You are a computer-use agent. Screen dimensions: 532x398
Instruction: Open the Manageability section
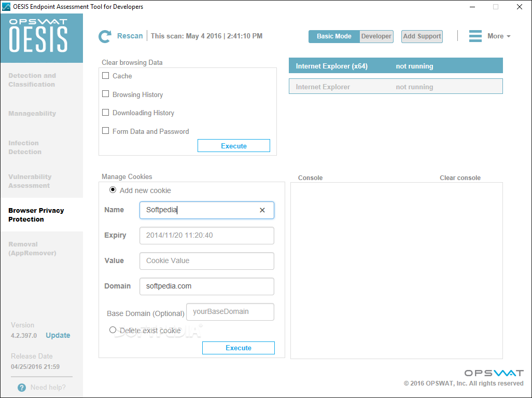[32, 114]
